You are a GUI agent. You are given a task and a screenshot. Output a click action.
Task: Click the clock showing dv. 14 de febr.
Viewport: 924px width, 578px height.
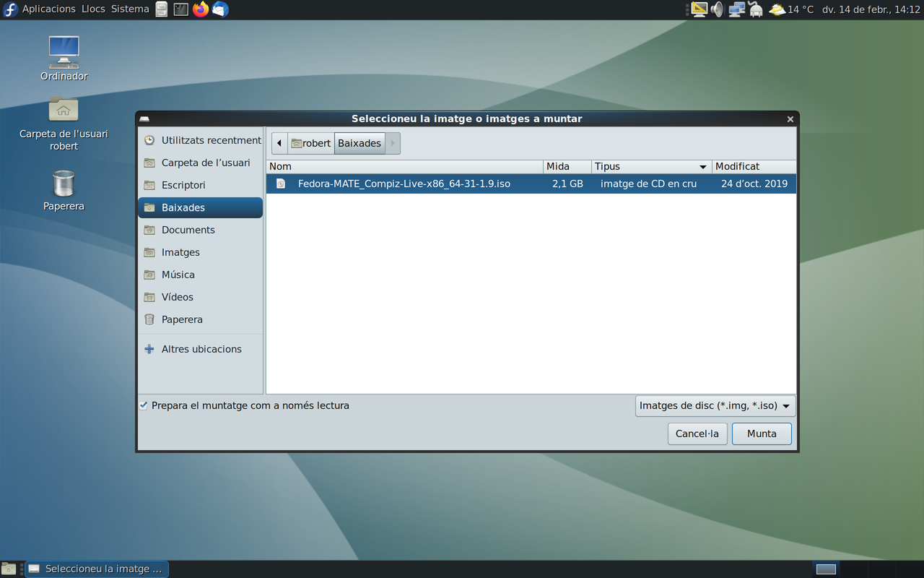871,9
